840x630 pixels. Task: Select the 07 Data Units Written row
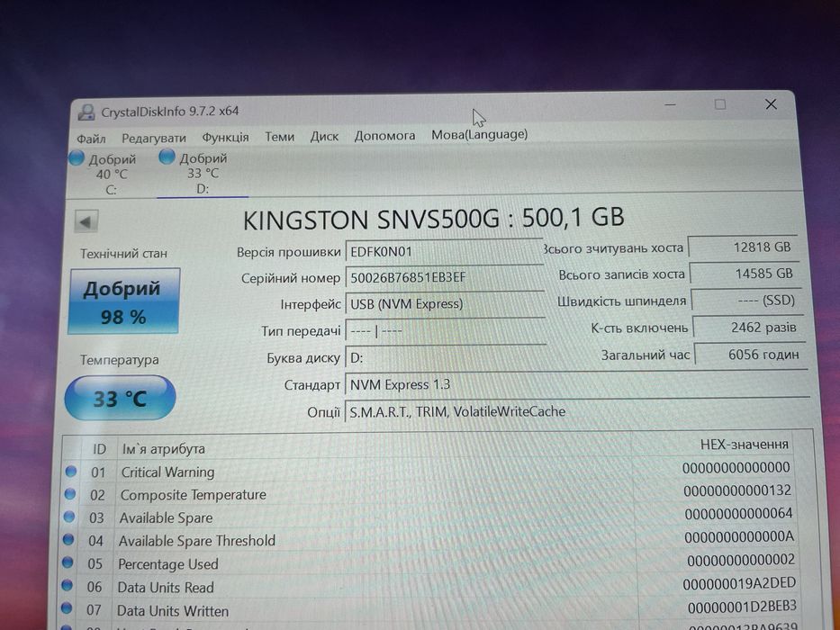(x=429, y=609)
